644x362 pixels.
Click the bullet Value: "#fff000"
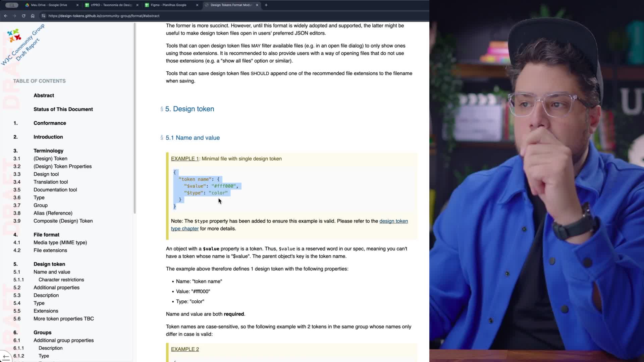(193, 292)
